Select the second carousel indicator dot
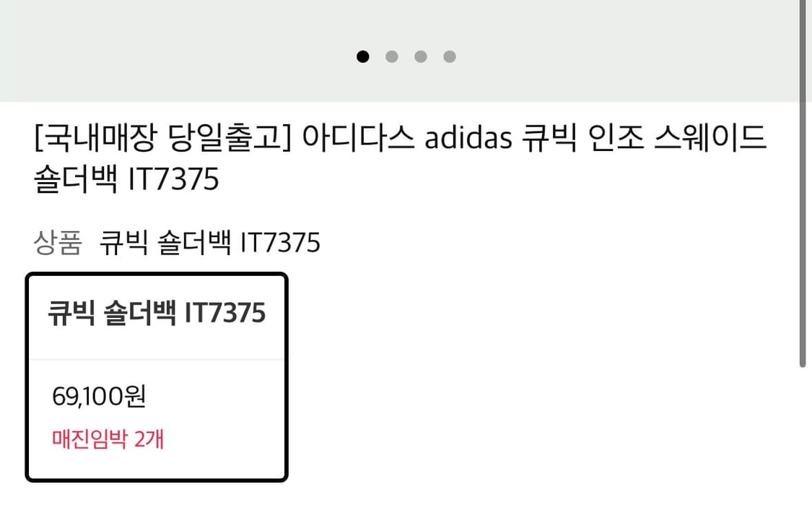Viewport: 812px width, 531px height. point(392,56)
